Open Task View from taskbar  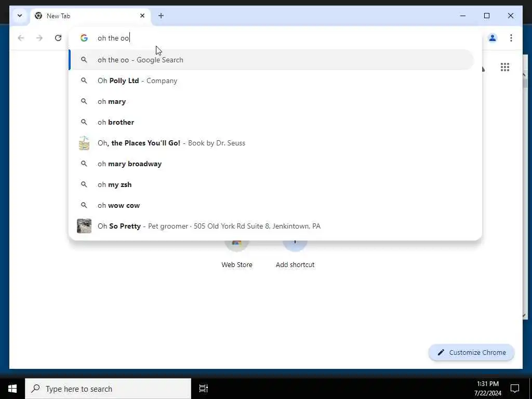[x=204, y=389]
